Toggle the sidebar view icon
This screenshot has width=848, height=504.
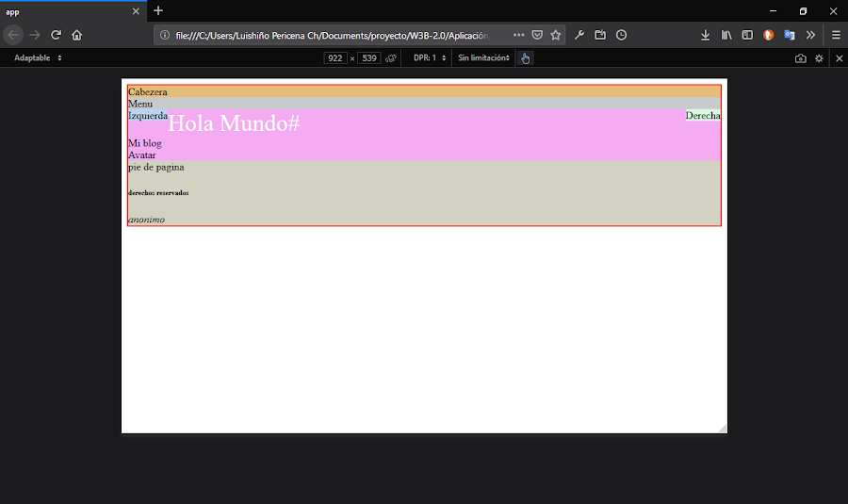(747, 35)
